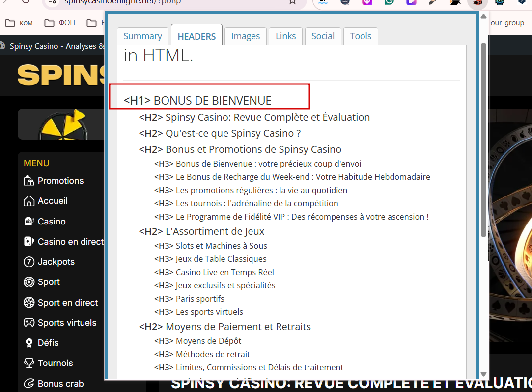Click the Casino en direct cards icon
The height and width of the screenshot is (392, 532).
tap(29, 241)
